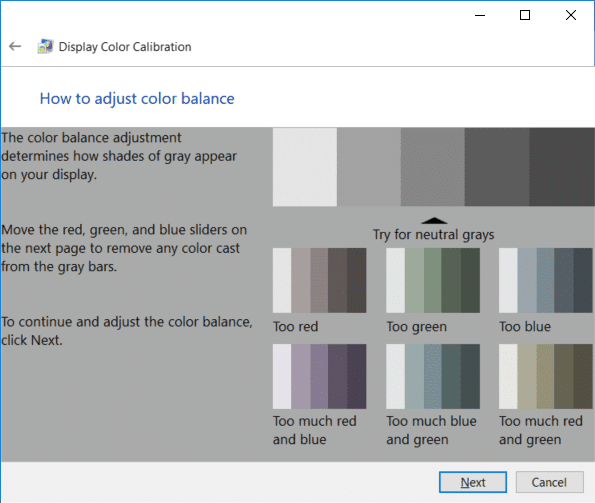Click the 'Too red' caption
Image resolution: width=595 pixels, height=503 pixels.
296,327
